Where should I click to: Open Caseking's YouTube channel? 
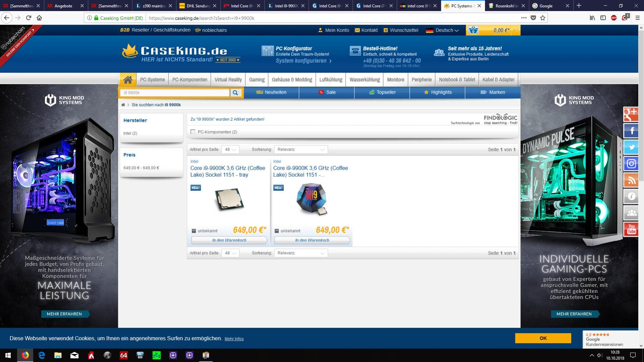tap(631, 229)
